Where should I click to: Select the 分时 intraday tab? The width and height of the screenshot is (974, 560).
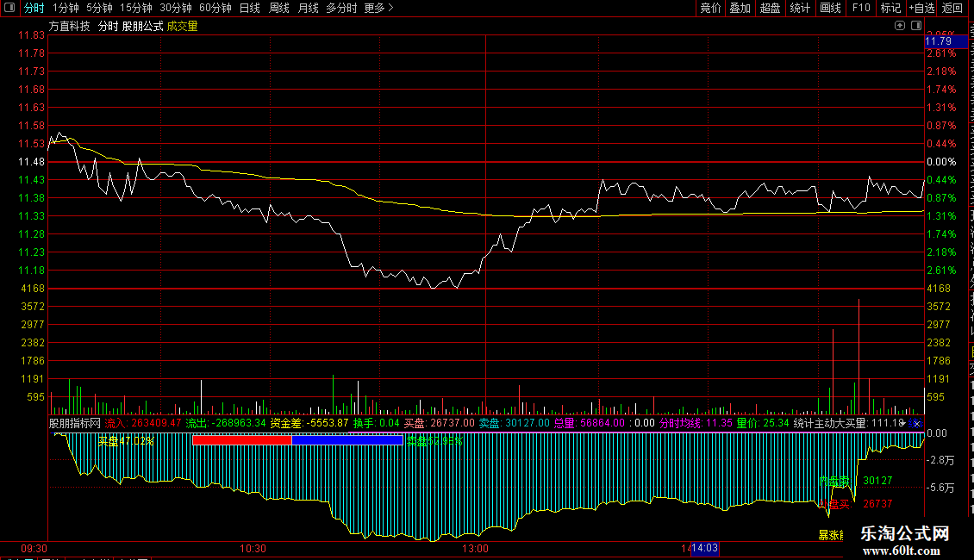click(34, 8)
